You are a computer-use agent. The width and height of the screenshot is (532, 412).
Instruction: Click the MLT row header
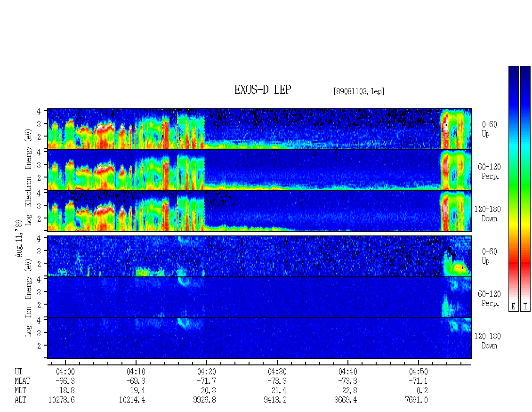tap(20, 391)
